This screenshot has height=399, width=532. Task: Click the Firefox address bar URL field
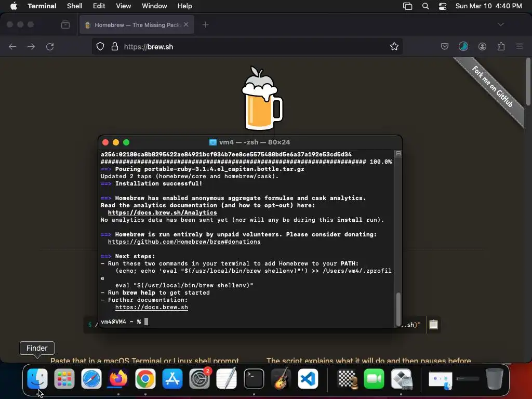coord(247,46)
